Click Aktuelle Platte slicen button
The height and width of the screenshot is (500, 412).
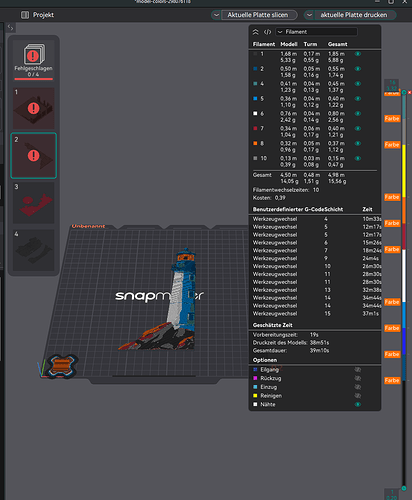[x=259, y=15]
